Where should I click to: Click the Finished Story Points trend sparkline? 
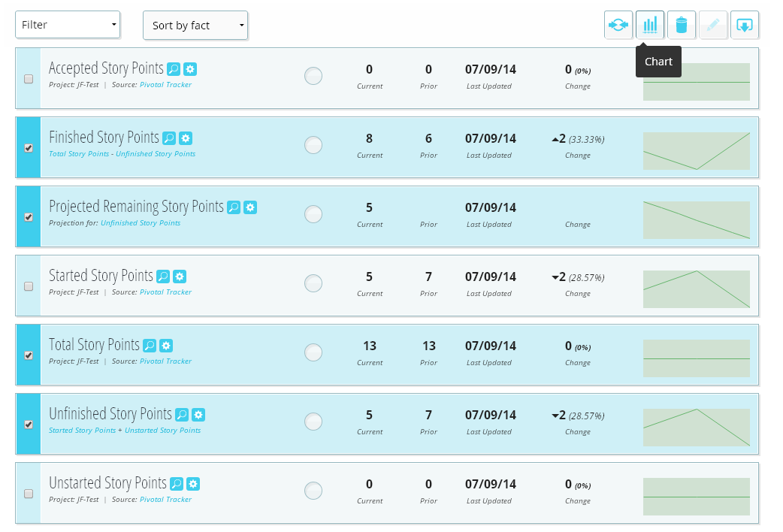pos(696,150)
